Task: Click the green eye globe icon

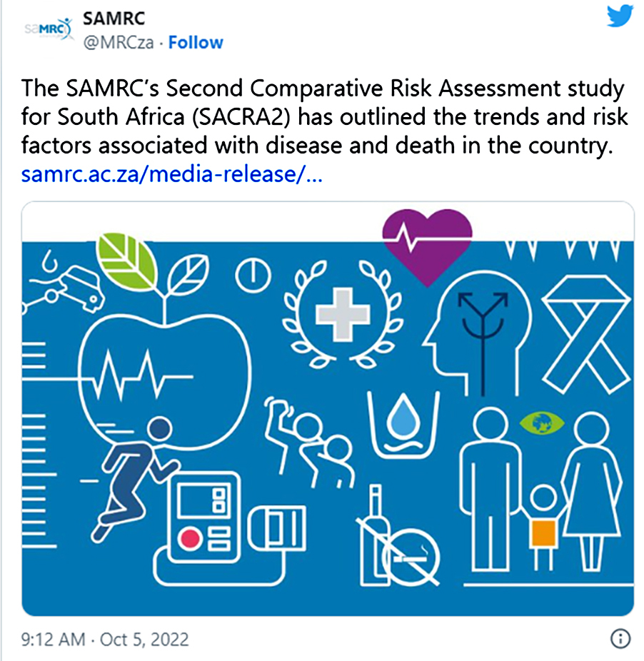Action: click(541, 423)
